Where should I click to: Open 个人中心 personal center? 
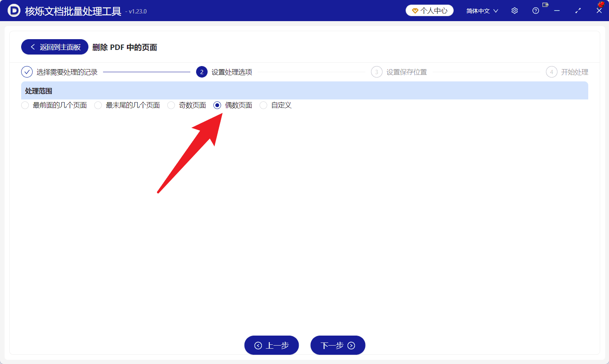(x=429, y=11)
